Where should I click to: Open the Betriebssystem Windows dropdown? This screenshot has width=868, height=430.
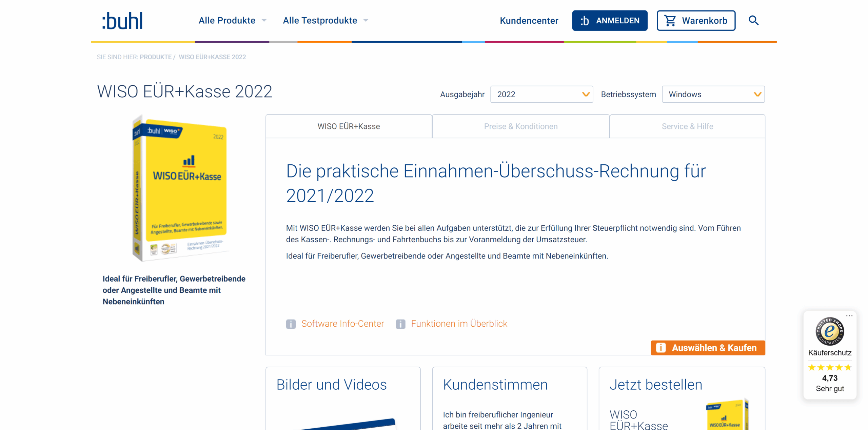coord(713,94)
